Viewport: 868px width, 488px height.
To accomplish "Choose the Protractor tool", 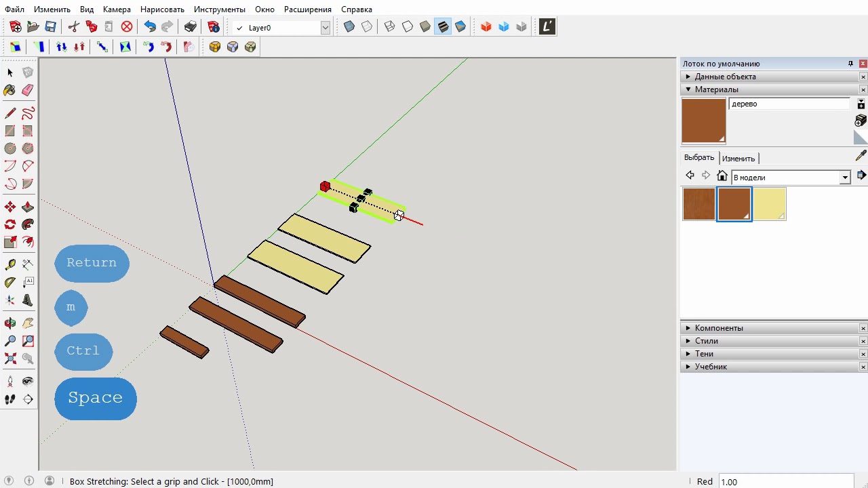I will (x=10, y=283).
